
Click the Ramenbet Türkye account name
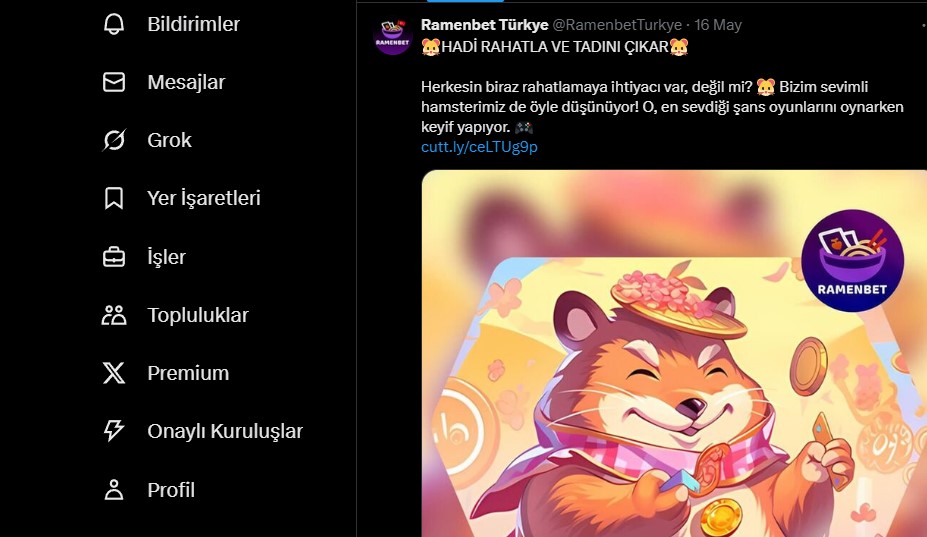tap(485, 25)
